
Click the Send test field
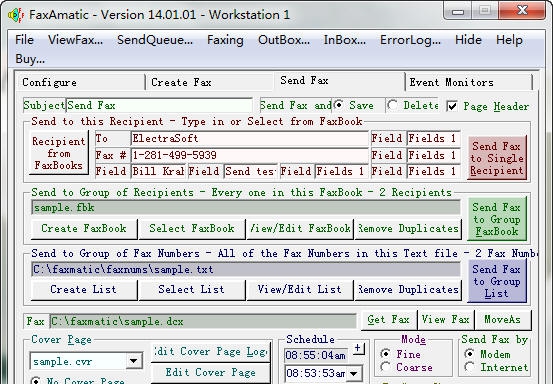pyautogui.click(x=251, y=171)
